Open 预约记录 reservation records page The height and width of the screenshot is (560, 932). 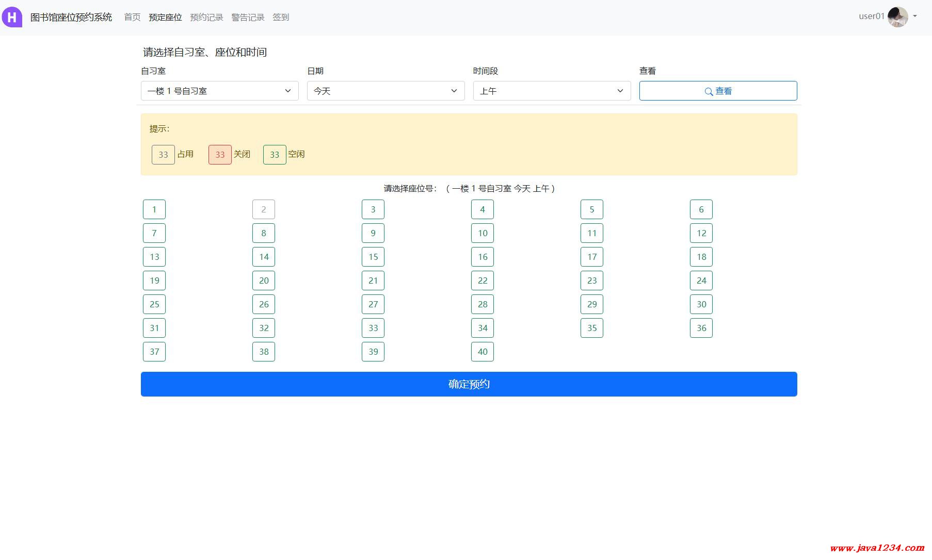click(x=206, y=17)
